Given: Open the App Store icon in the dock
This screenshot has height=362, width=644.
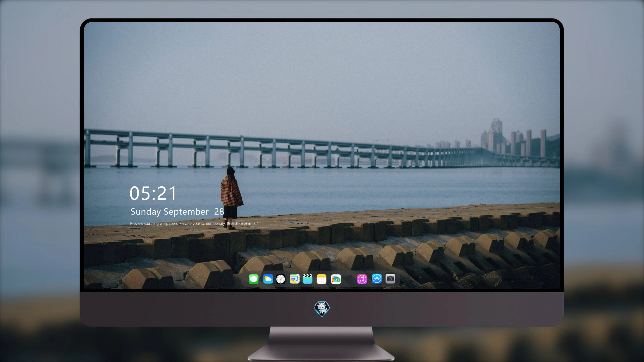Looking at the screenshot, I should click(377, 279).
